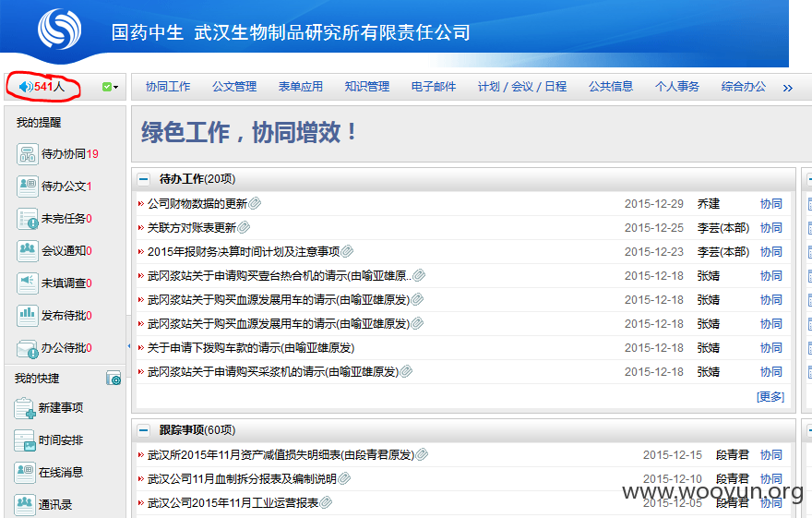The width and height of the screenshot is (812, 518).
Task: Click the 待办公文1 reminder label
Action: click(66, 187)
